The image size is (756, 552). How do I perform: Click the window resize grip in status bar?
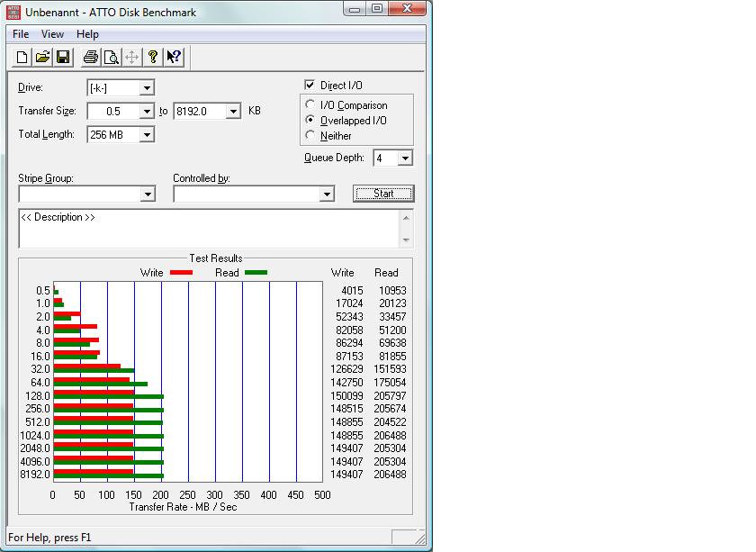[419, 538]
